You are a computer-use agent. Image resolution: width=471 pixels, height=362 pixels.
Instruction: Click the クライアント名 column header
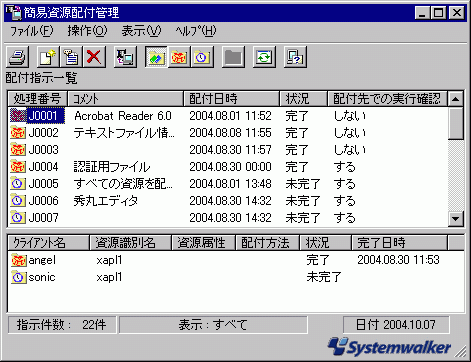48,243
